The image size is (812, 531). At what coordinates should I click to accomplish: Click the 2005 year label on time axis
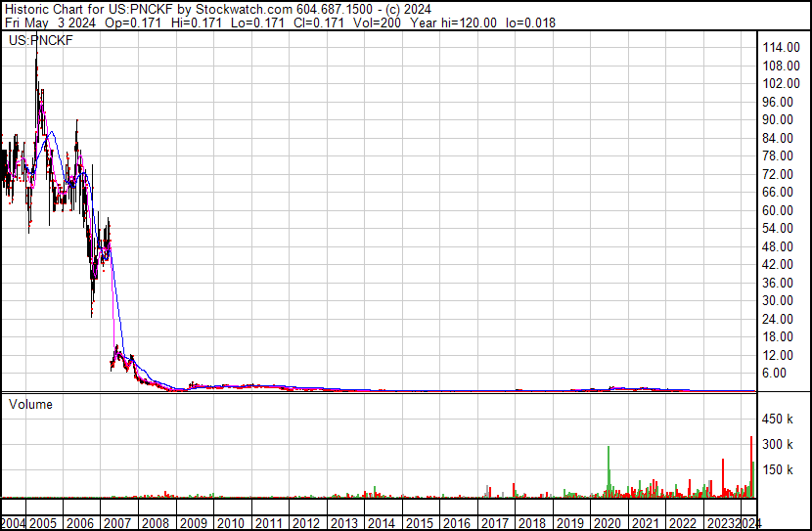(x=43, y=523)
